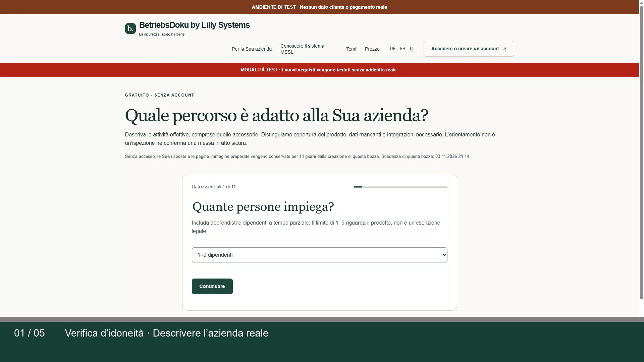Select the IT language option

click(x=411, y=49)
